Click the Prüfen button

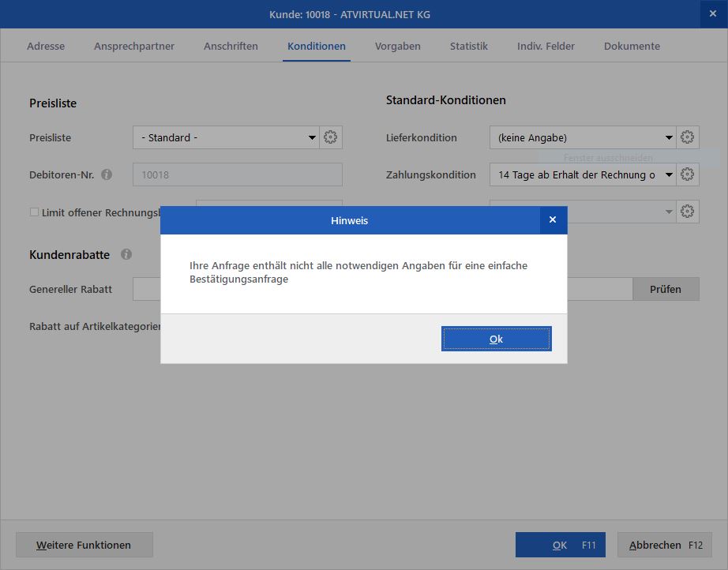coord(666,289)
